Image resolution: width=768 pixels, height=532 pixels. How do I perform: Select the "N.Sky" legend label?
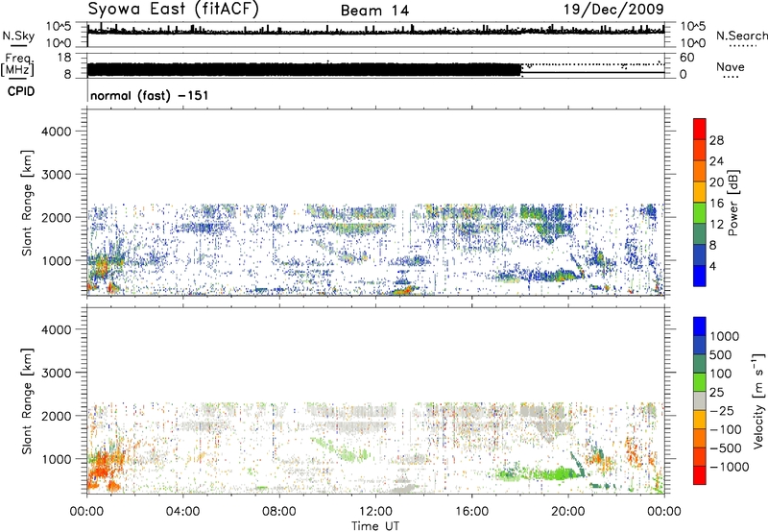(18, 36)
